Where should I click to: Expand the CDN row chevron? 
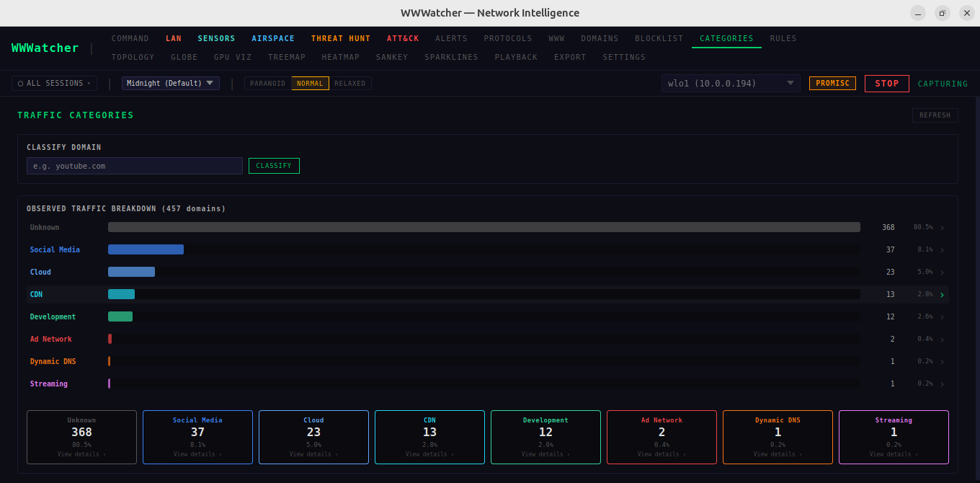943,295
